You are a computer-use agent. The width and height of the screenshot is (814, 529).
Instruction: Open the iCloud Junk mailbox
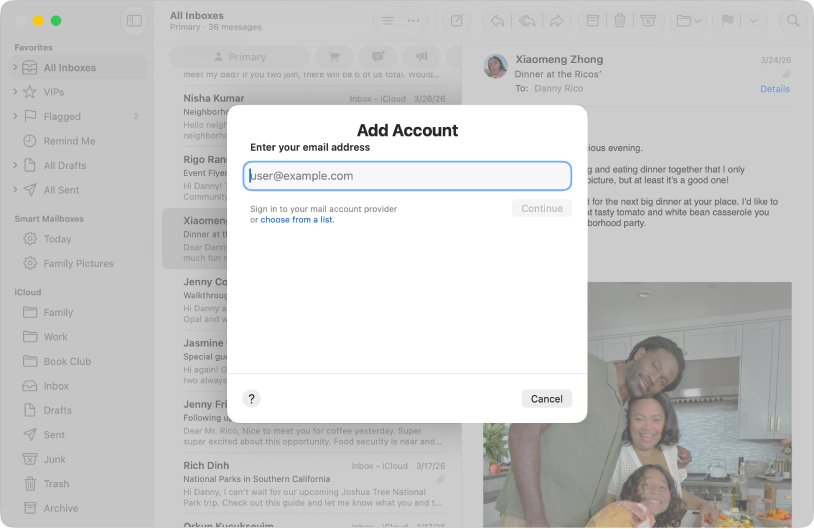coord(78,459)
